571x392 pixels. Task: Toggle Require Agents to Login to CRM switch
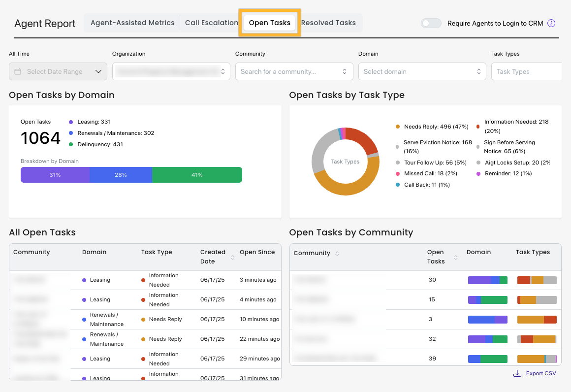[431, 23]
